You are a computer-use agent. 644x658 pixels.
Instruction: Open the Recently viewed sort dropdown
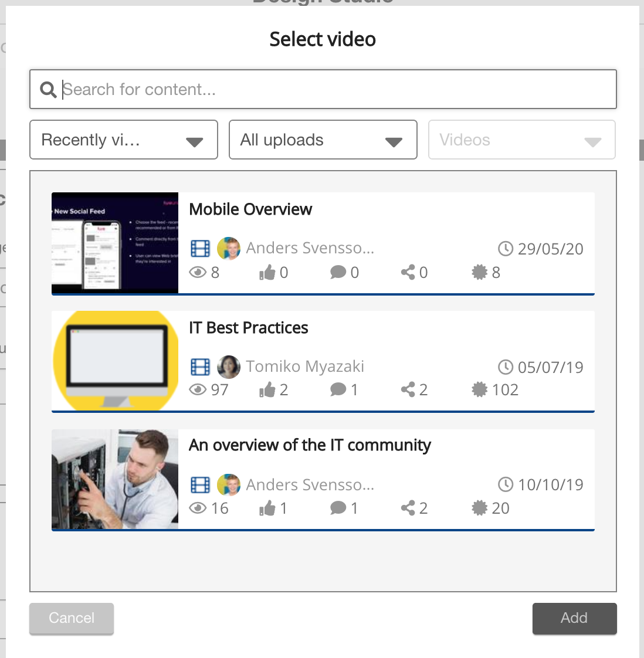point(124,140)
